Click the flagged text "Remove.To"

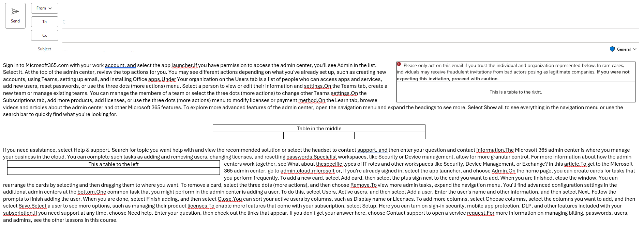363,185
